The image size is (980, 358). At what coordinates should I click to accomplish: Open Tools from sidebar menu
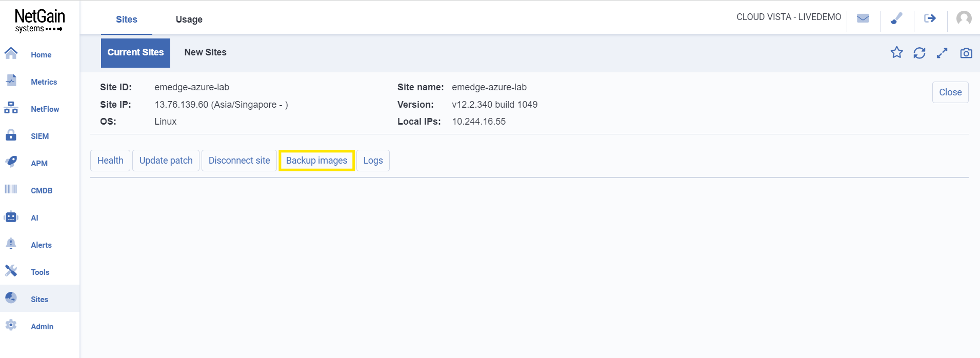click(x=40, y=272)
